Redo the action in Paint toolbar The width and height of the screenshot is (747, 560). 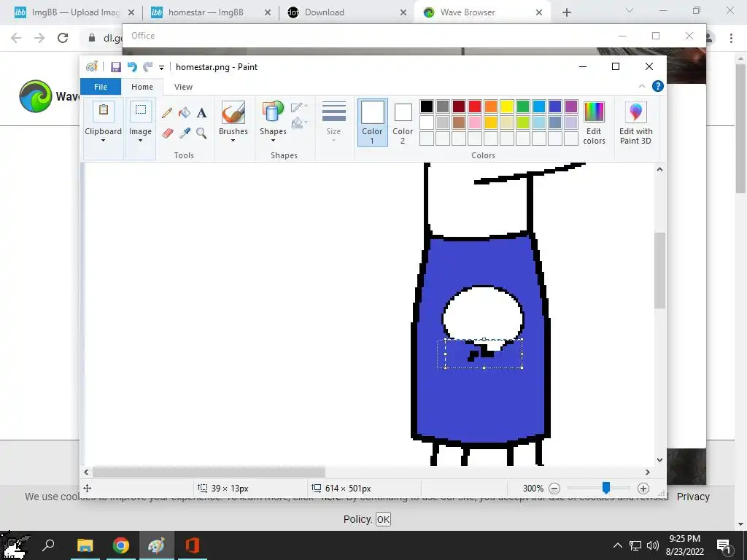148,67
